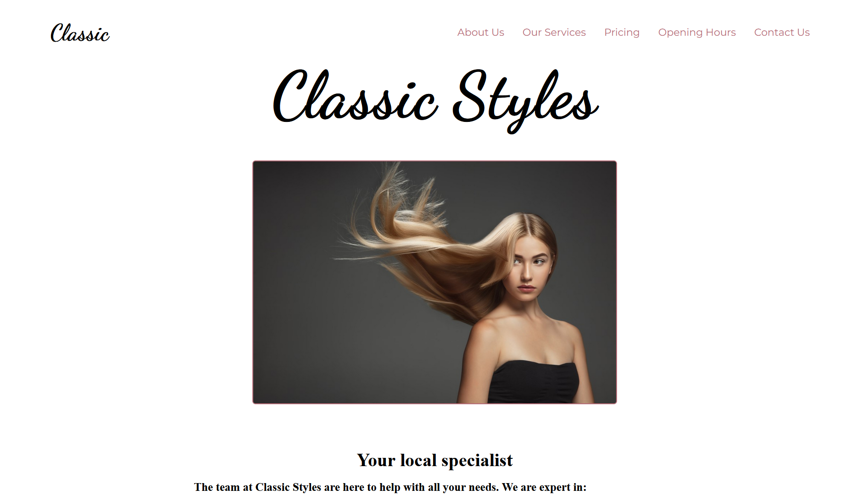Click the word specialist in the subheading

[x=477, y=461]
